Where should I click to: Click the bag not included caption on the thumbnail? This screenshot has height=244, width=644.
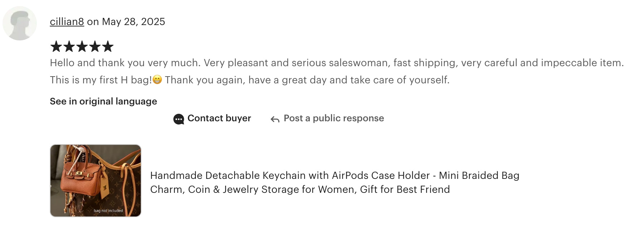pos(108,211)
